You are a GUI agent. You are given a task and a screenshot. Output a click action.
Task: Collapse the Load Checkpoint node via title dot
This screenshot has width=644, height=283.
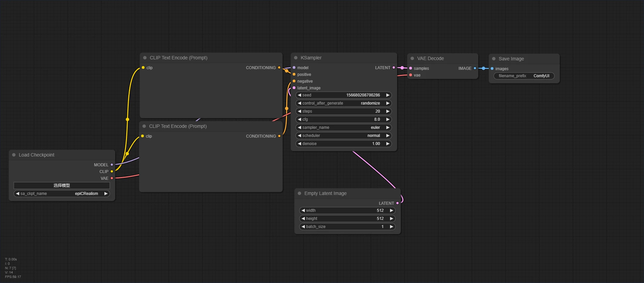pyautogui.click(x=14, y=155)
